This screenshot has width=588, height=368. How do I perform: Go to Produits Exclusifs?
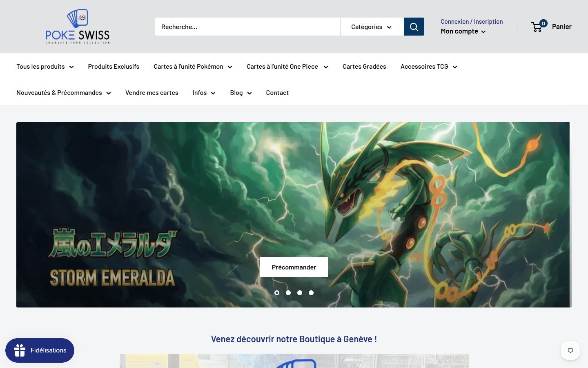tap(114, 67)
